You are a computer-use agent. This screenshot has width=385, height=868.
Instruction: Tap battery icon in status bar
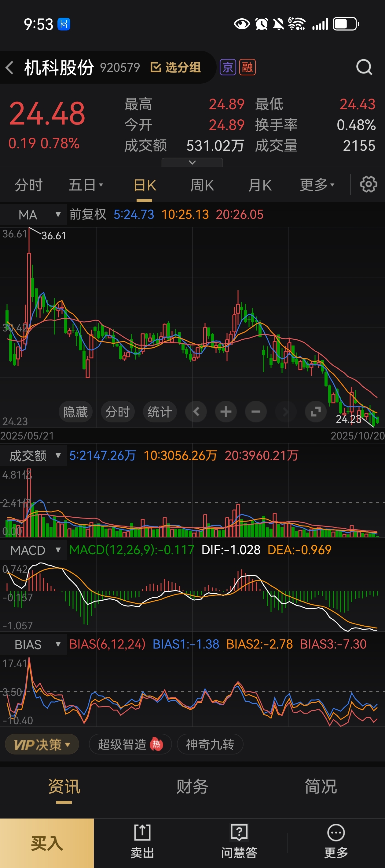tap(346, 24)
